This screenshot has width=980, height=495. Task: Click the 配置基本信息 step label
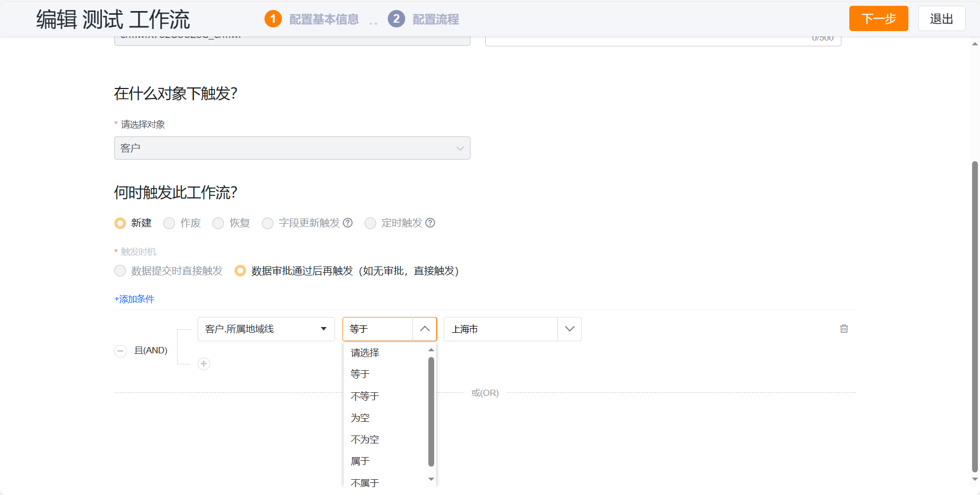pyautogui.click(x=323, y=19)
